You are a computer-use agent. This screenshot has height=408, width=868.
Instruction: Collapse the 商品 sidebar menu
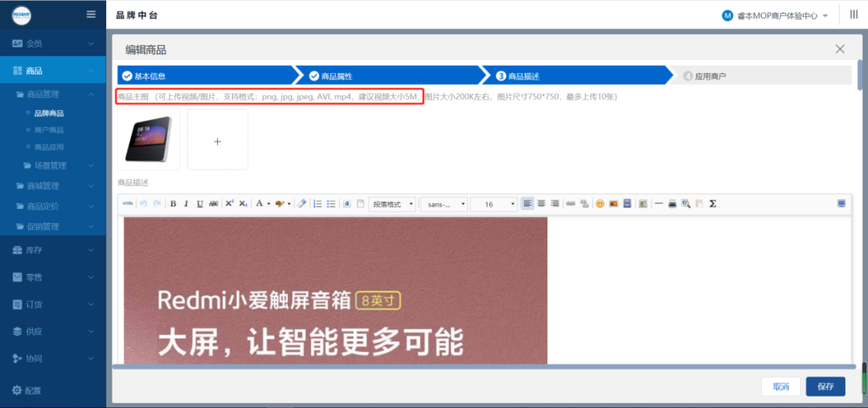tap(52, 71)
